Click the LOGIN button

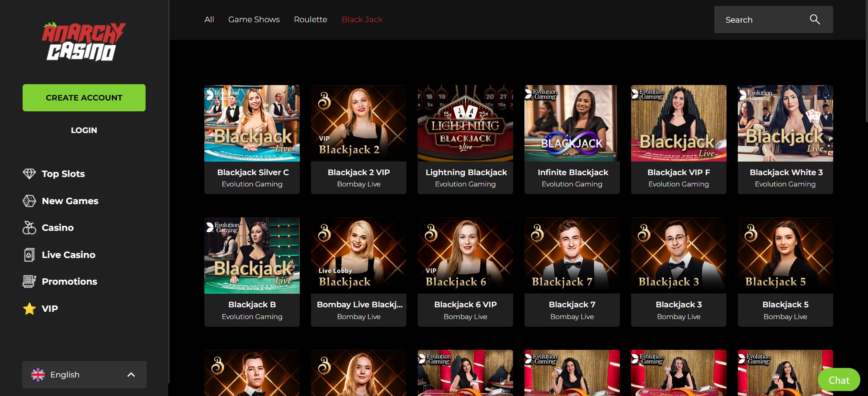[x=84, y=130]
